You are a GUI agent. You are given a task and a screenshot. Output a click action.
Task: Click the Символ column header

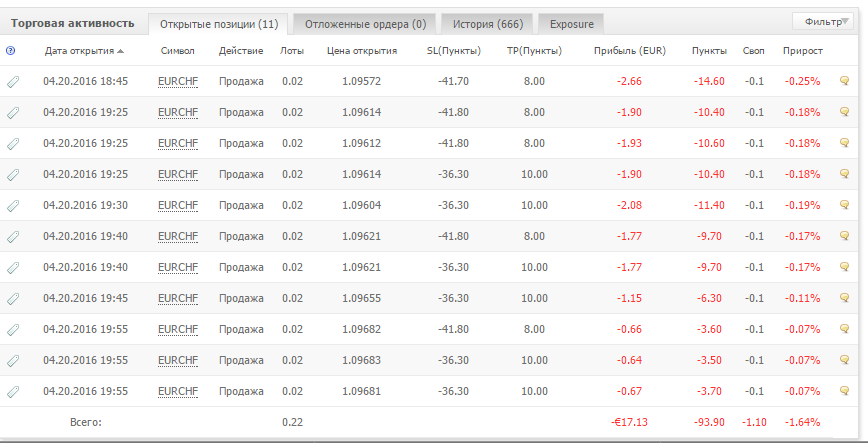pyautogui.click(x=178, y=51)
